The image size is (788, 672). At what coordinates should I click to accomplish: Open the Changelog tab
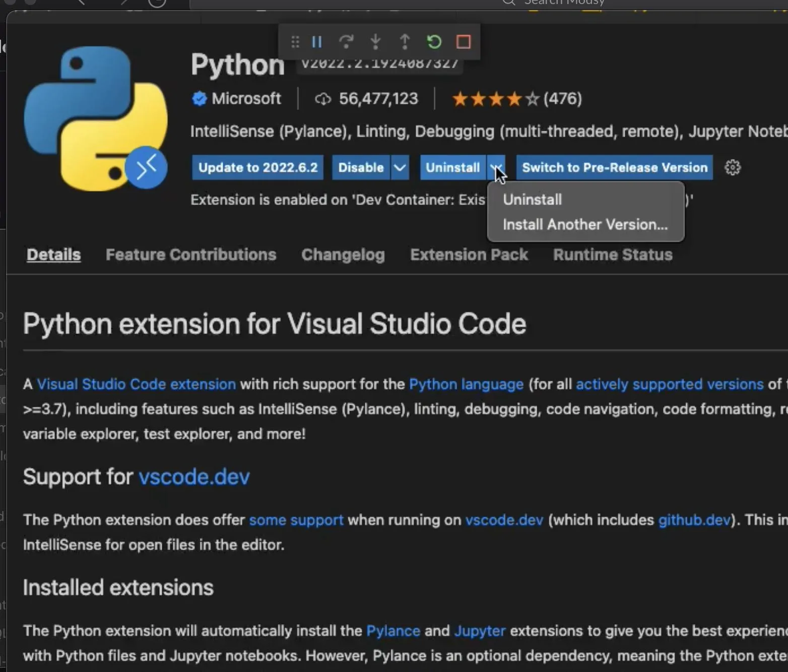[x=343, y=255]
